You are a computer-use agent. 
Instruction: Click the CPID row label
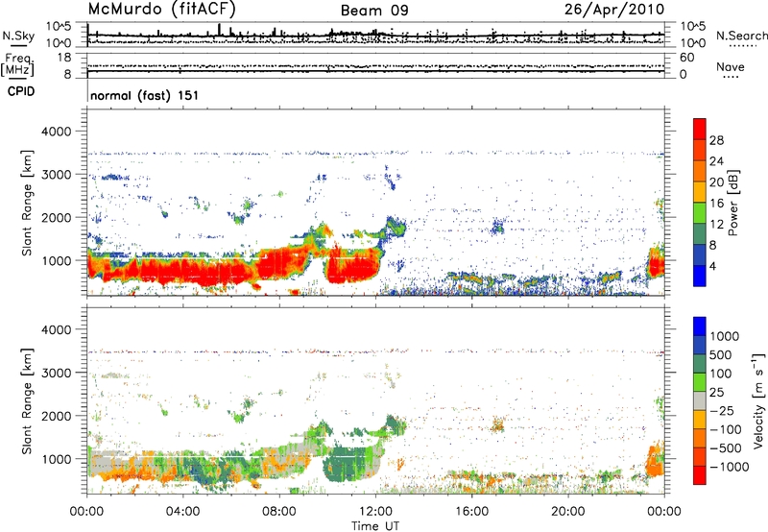pyautogui.click(x=21, y=91)
